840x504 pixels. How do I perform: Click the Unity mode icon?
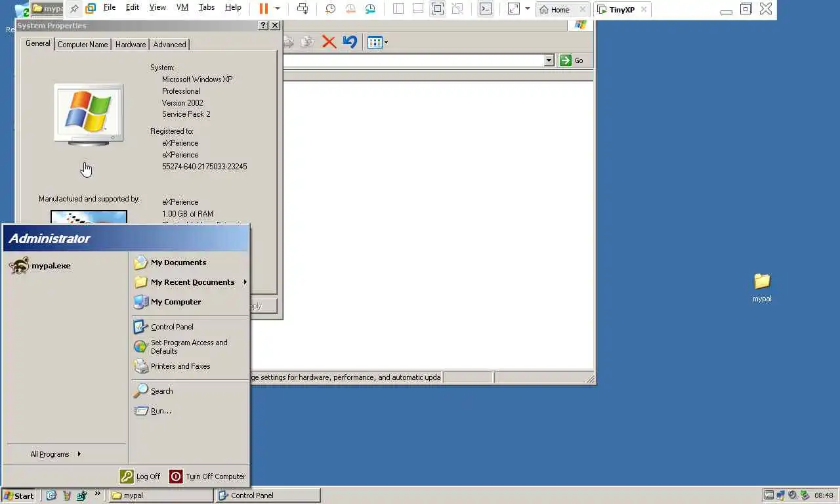(457, 9)
